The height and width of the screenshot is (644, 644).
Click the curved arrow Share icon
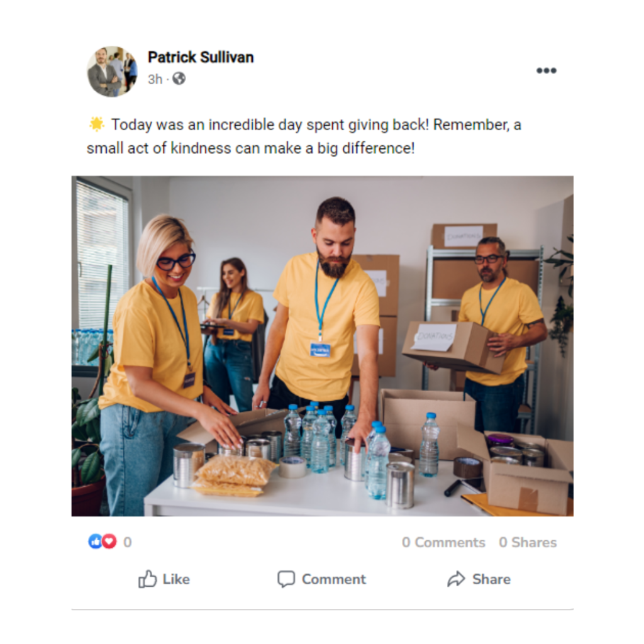457,579
